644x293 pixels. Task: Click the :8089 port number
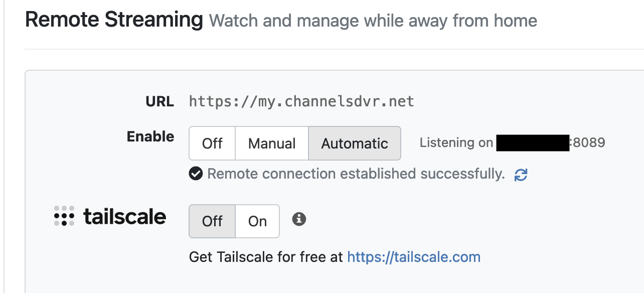(x=589, y=143)
